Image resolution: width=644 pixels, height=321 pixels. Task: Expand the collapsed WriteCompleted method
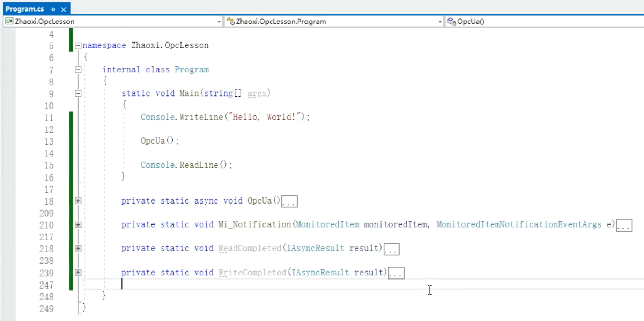pos(78,273)
